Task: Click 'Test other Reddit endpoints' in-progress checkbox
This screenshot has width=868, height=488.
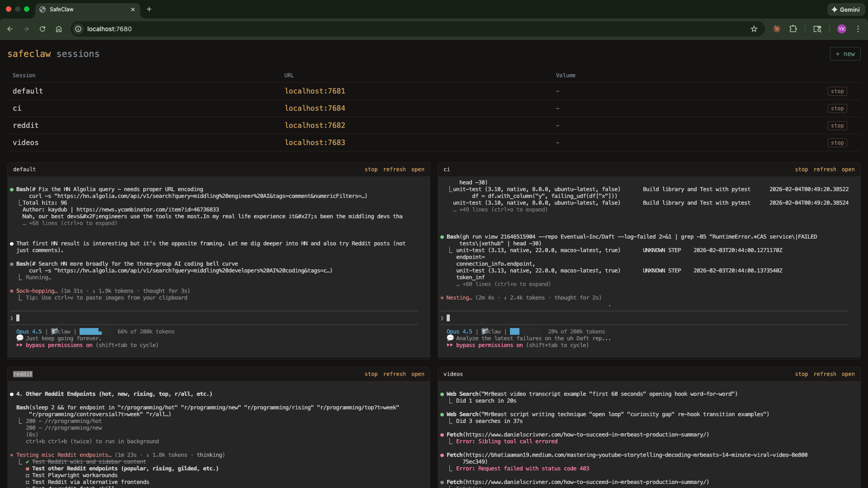Action: click(x=28, y=469)
